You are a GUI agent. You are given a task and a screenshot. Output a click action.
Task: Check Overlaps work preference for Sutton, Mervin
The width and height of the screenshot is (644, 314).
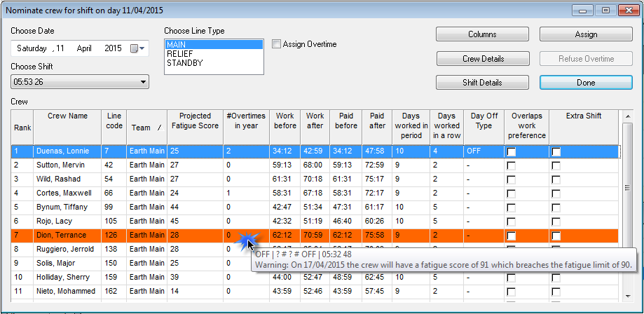511,165
